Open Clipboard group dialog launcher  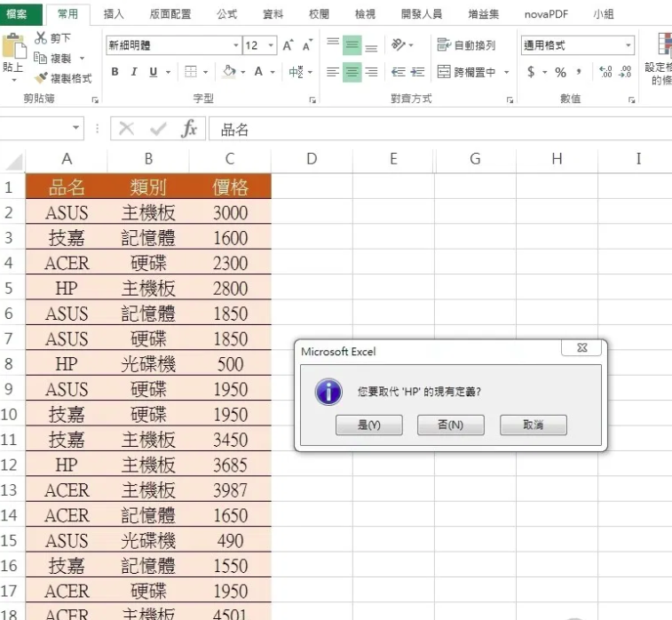(x=95, y=99)
